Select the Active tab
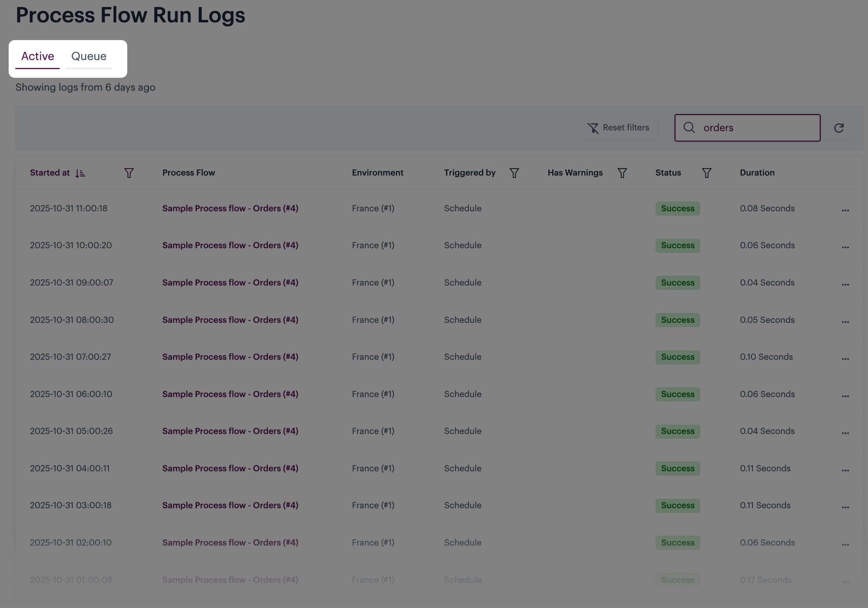Viewport: 868px width, 608px height. (x=38, y=57)
